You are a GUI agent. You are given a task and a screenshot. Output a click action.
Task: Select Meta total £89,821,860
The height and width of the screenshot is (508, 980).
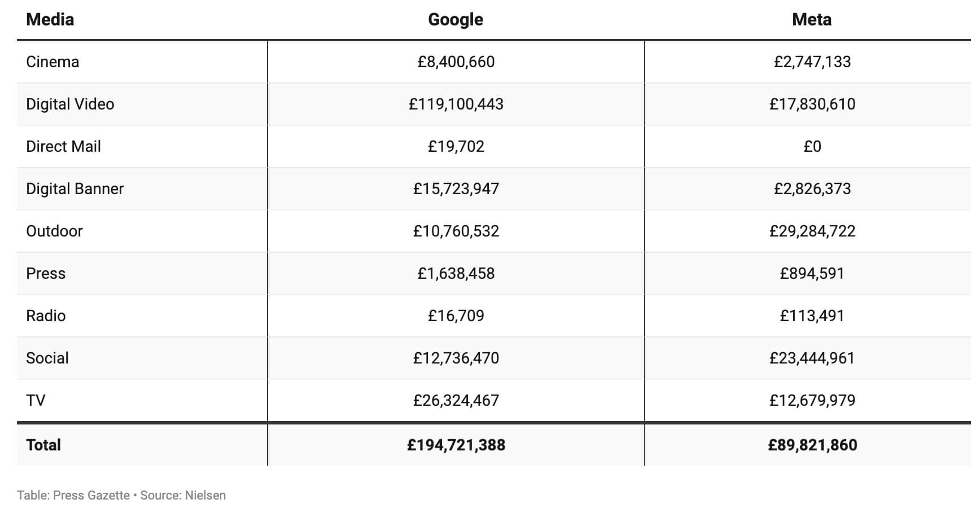click(812, 445)
